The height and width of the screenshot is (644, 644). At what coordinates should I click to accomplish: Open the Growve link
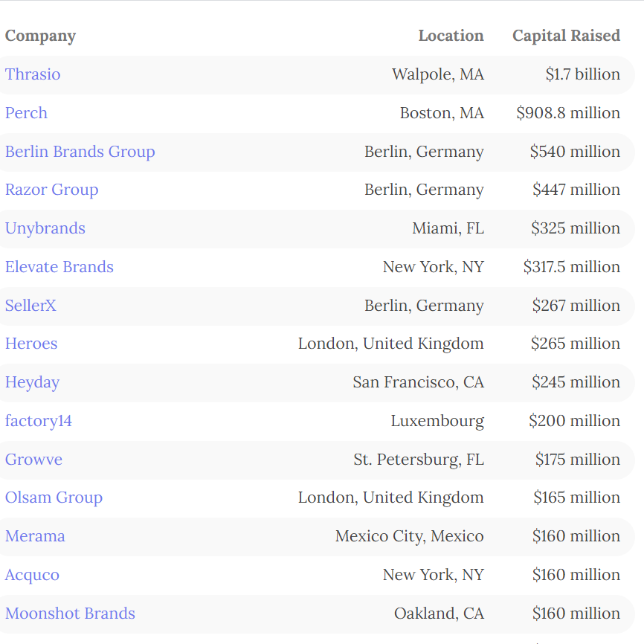tap(33, 460)
